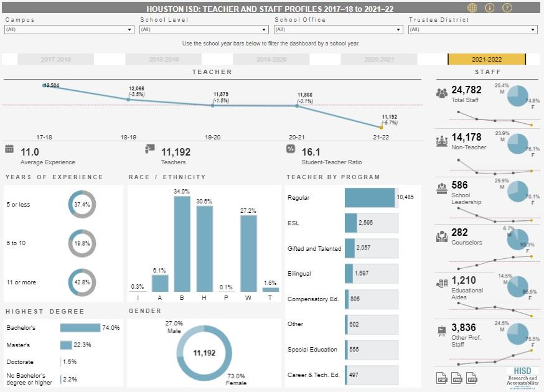
Task: Click the calendar icon beside Average Experience
Action: click(x=9, y=149)
